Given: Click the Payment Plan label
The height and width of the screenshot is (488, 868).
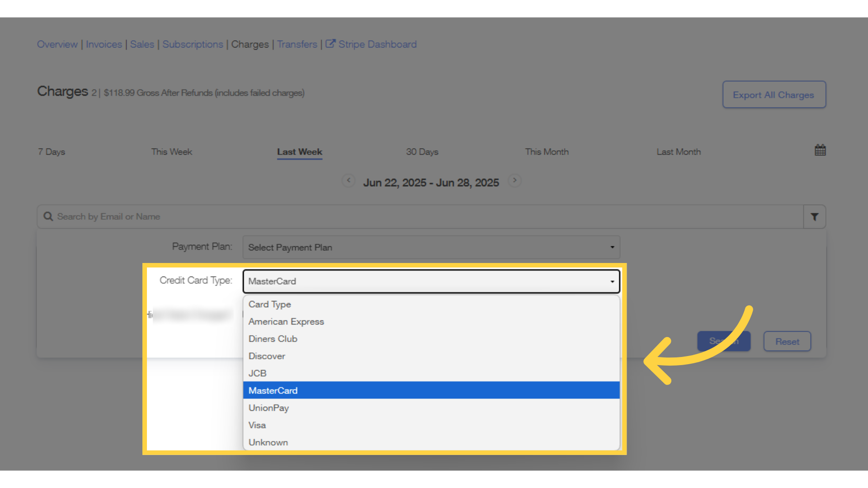Looking at the screenshot, I should (x=202, y=247).
